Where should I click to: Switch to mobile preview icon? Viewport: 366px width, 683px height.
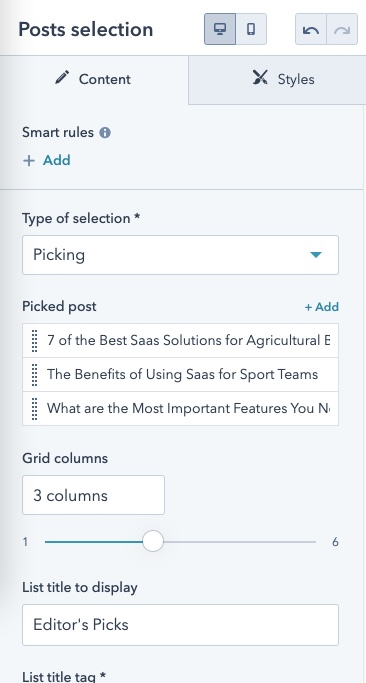coord(251,29)
